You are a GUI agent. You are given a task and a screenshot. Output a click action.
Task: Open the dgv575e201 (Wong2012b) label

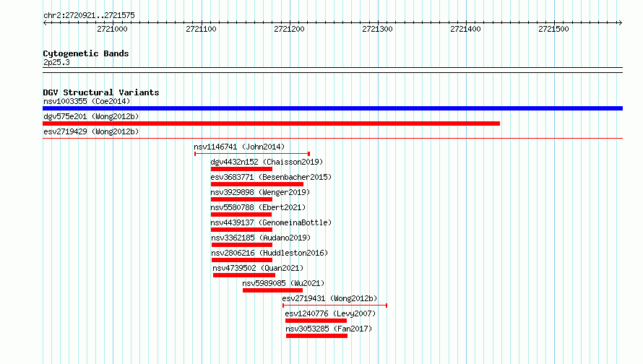tap(91, 116)
